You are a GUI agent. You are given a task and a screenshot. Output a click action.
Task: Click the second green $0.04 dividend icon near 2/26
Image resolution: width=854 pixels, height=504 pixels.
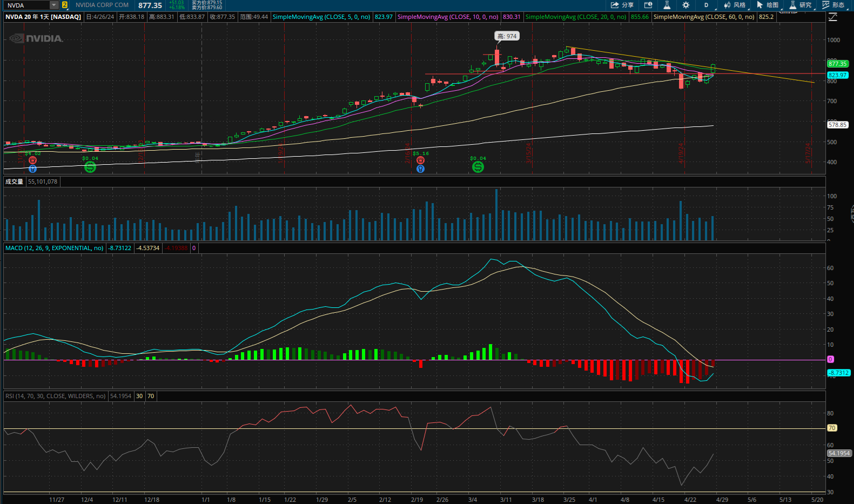point(478,167)
